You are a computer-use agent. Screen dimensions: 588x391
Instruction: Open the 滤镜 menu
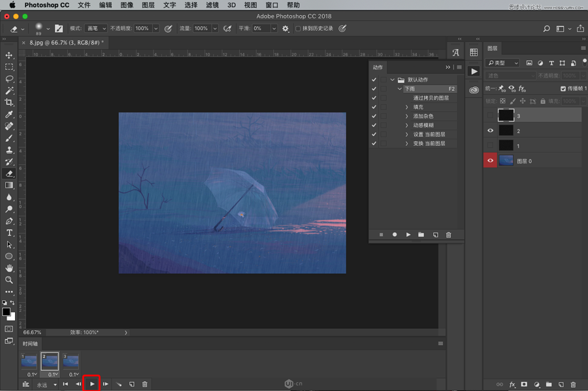[x=212, y=5]
